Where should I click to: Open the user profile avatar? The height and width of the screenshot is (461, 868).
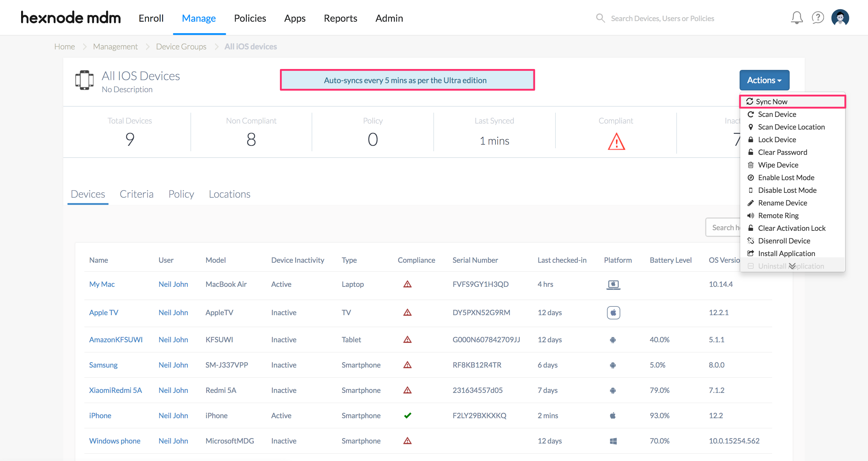point(840,18)
